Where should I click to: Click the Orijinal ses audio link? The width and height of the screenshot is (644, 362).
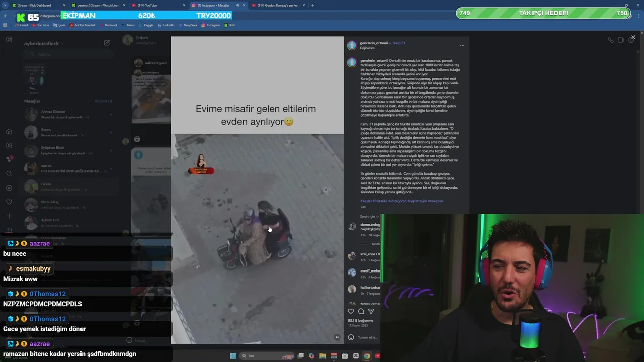tap(367, 48)
